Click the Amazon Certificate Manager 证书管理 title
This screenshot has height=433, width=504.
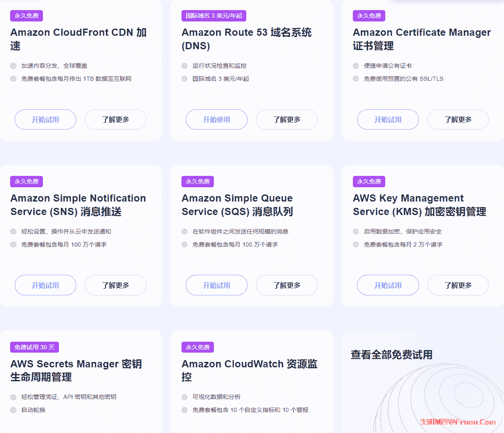422,39
